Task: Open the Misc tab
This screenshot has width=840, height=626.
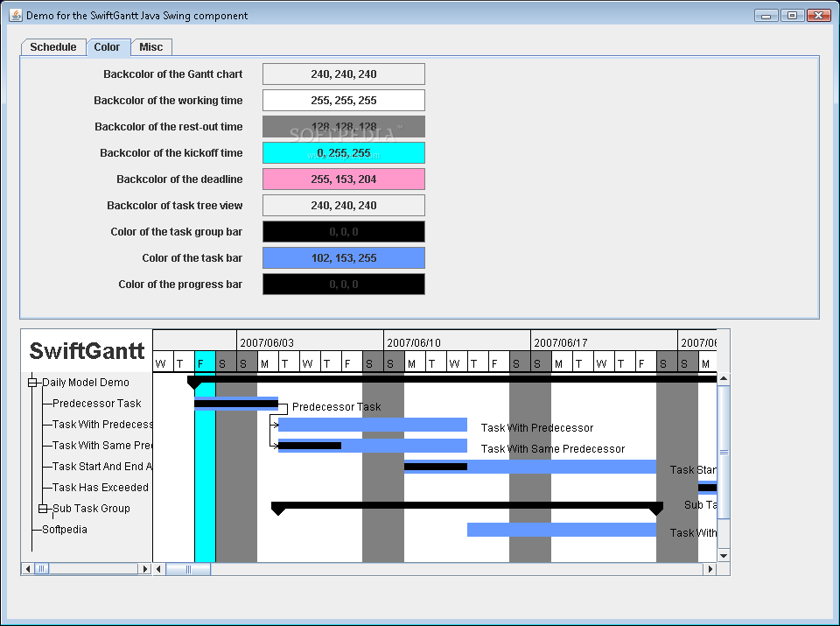Action: (151, 47)
